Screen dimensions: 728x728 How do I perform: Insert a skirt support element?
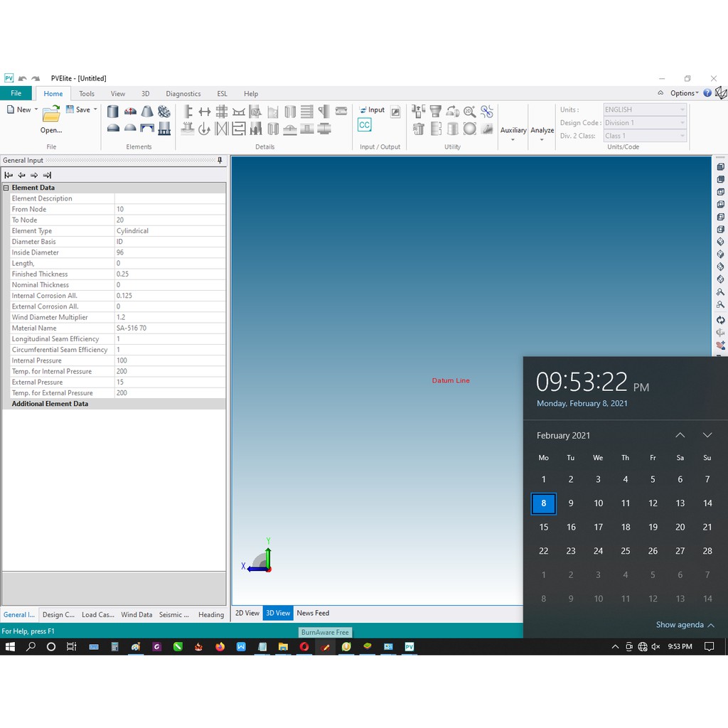click(x=164, y=129)
